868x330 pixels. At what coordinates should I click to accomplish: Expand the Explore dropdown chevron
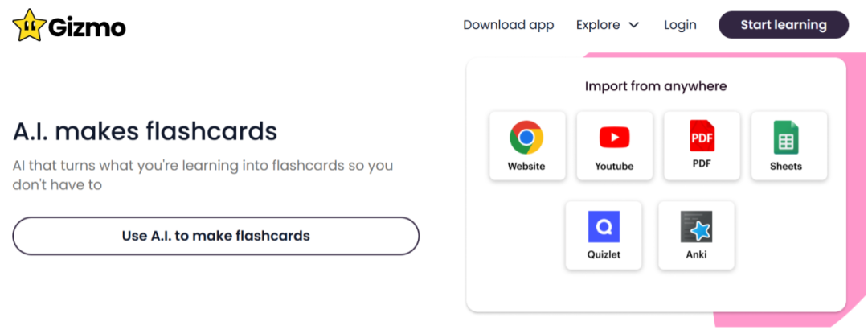[634, 25]
